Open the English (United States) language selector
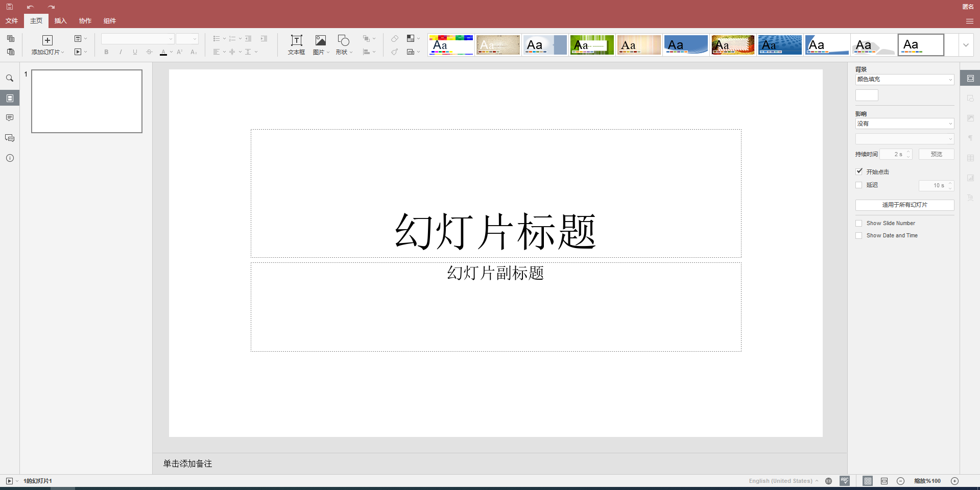 [783, 481]
